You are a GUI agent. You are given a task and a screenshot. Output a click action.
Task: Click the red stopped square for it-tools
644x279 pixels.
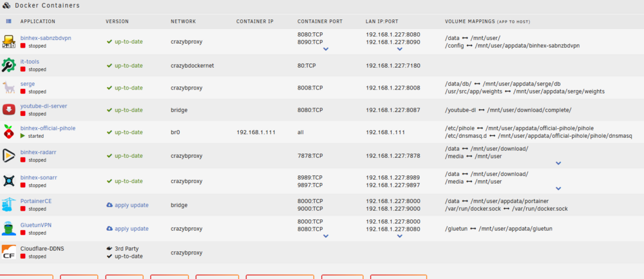[x=23, y=70]
